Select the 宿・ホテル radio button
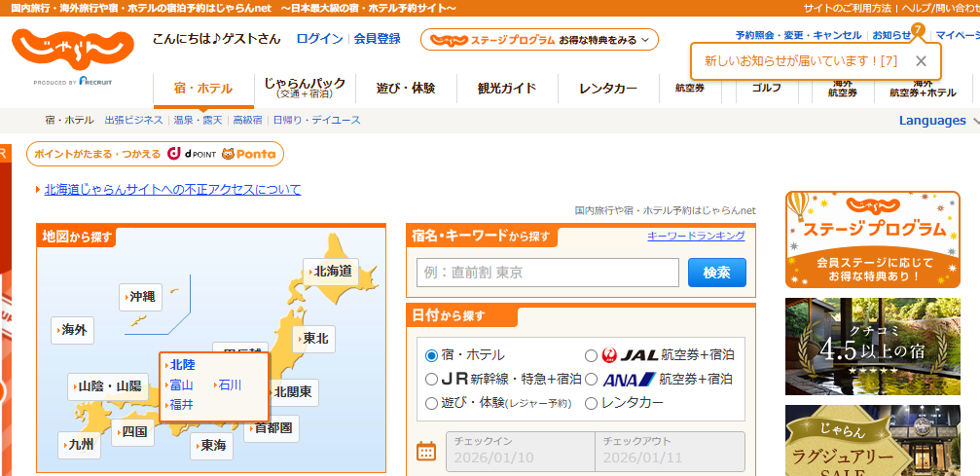980x476 pixels. point(432,355)
